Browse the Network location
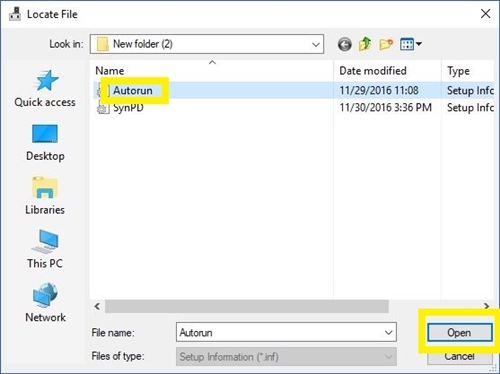 tap(45, 303)
